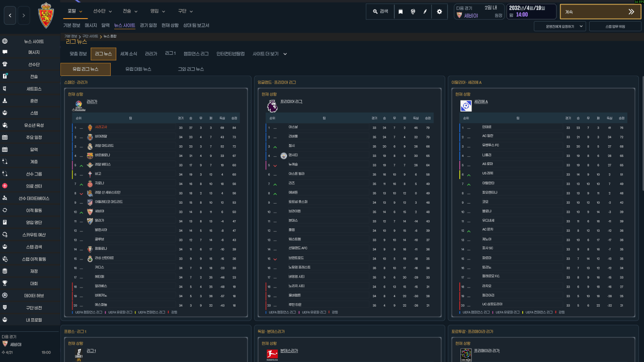Image resolution: width=644 pixels, height=362 pixels.
Task: Click the 검색 search button
Action: [x=380, y=12]
